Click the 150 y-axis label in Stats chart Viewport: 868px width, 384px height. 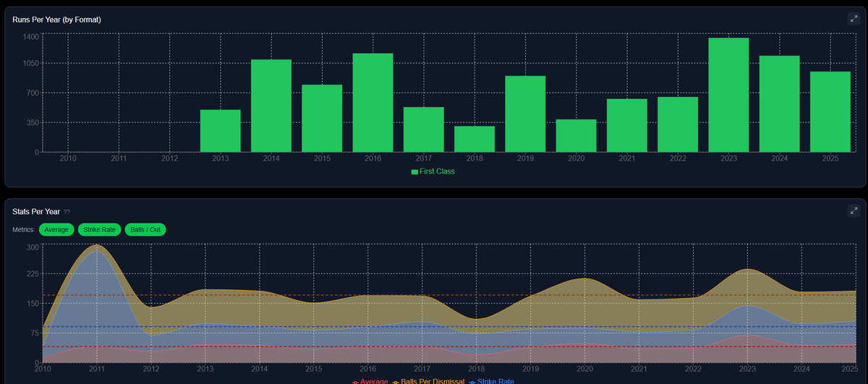(33, 304)
